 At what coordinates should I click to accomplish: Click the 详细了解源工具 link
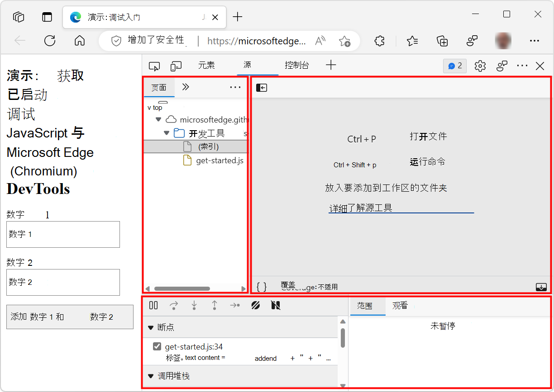pos(361,208)
